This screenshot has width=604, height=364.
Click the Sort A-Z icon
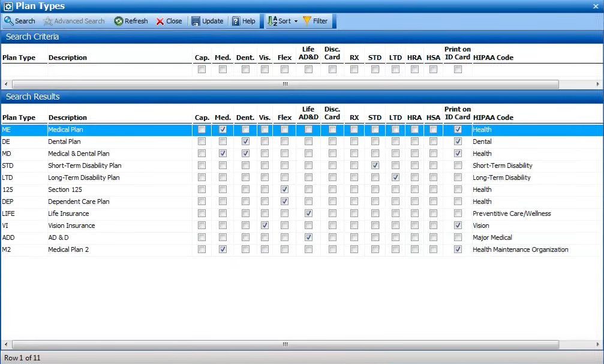(x=272, y=21)
